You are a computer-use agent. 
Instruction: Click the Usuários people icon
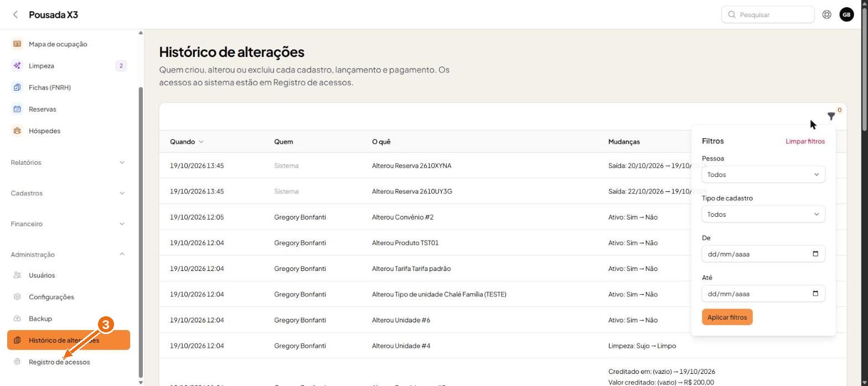(17, 275)
